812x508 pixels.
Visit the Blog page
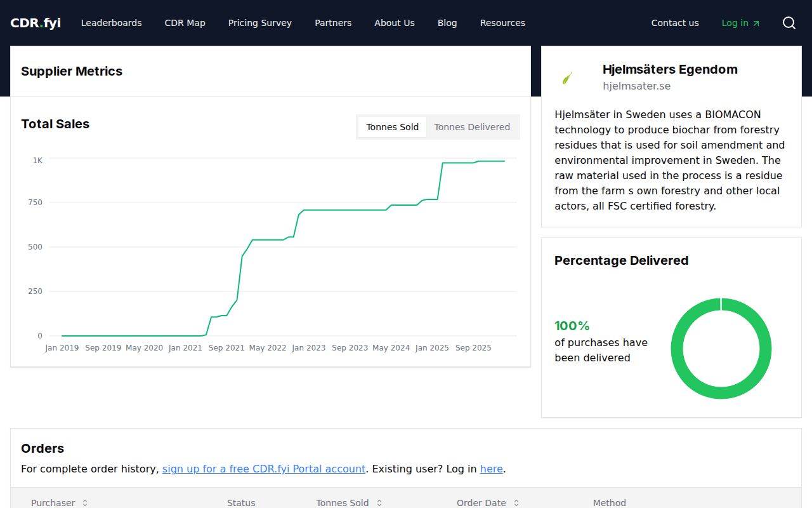(x=447, y=23)
